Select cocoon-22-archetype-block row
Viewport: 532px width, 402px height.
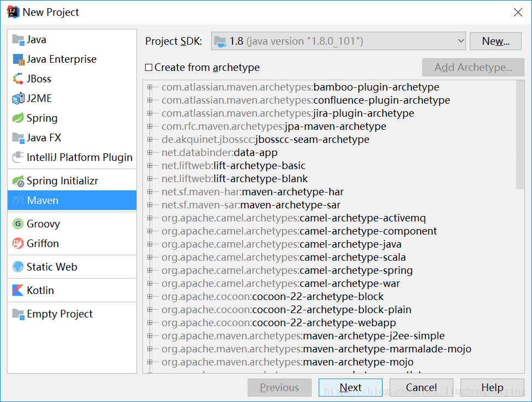272,297
